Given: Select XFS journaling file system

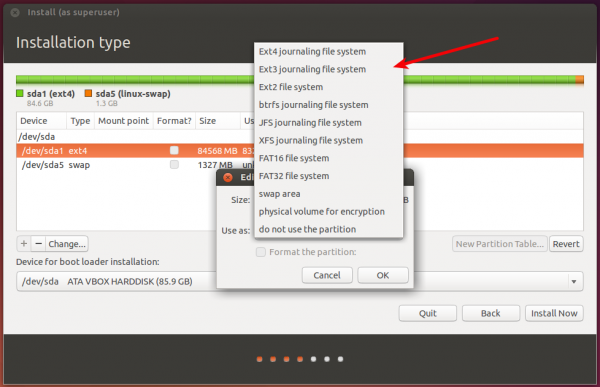Looking at the screenshot, I should tap(328, 140).
